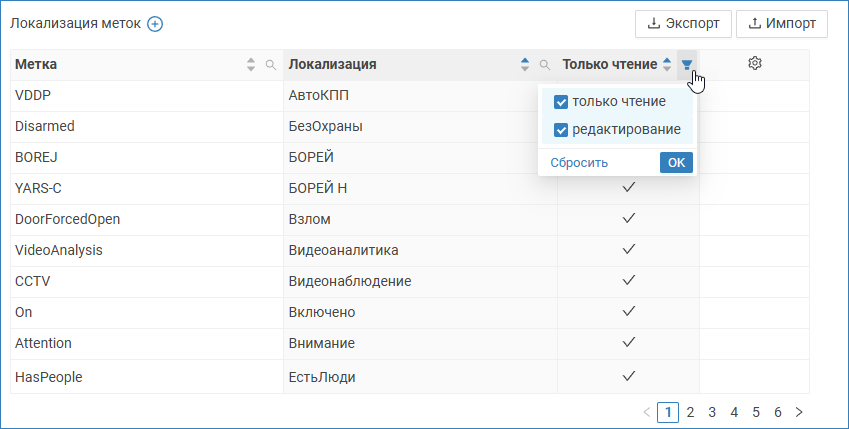Image resolution: width=849 pixels, height=429 pixels.
Task: Select the VideoAnalysis row
Action: (59, 250)
